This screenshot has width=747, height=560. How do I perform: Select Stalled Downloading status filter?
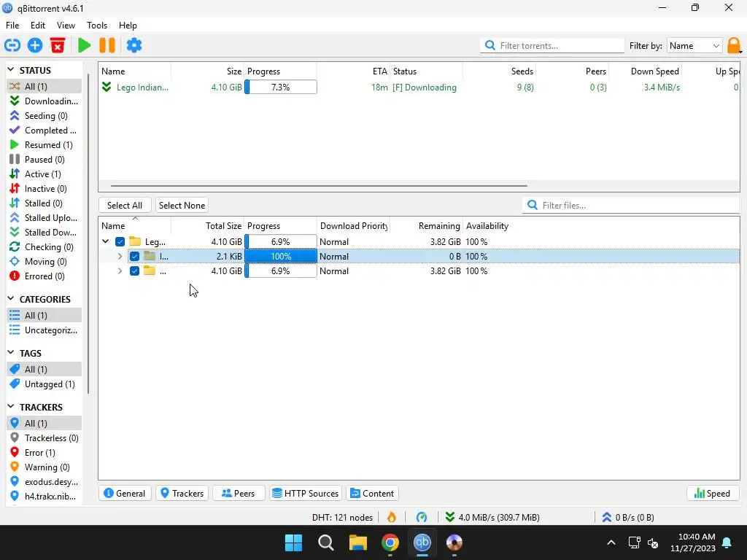[44, 233]
